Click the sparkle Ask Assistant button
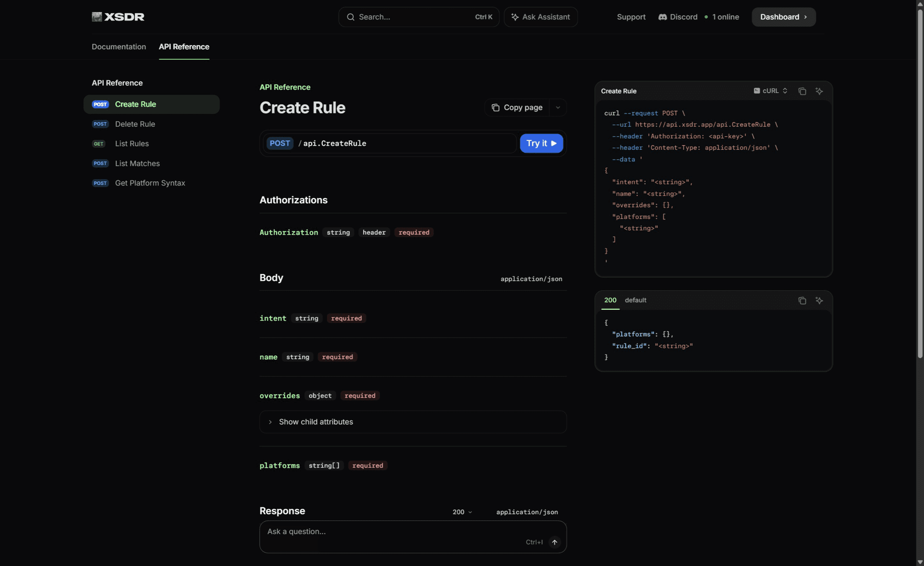 coord(540,17)
